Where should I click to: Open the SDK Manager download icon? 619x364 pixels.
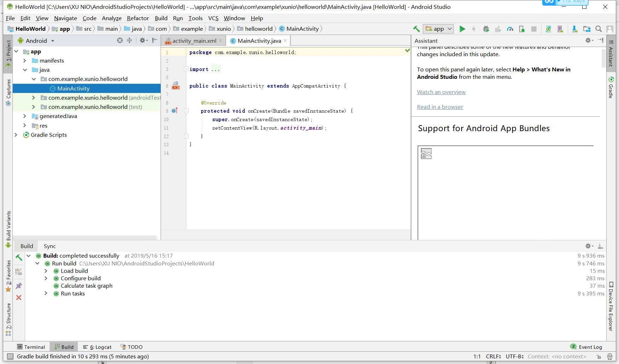tap(575, 29)
